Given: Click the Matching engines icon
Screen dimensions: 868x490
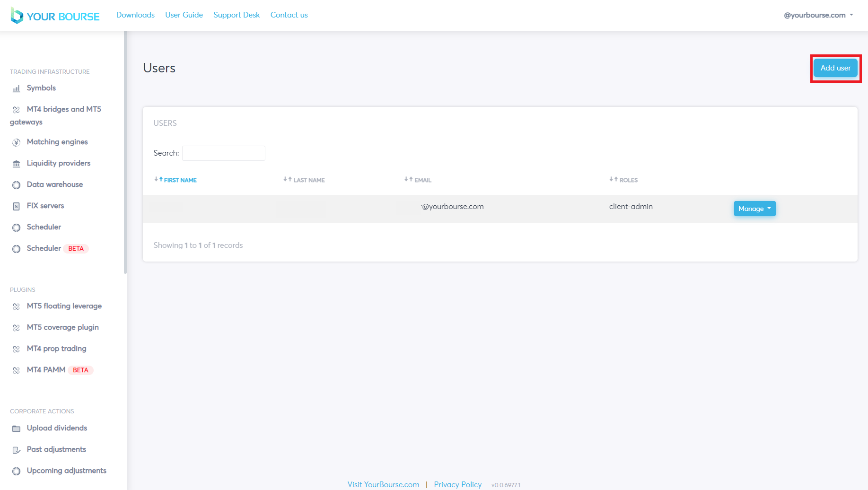Looking at the screenshot, I should [x=17, y=142].
